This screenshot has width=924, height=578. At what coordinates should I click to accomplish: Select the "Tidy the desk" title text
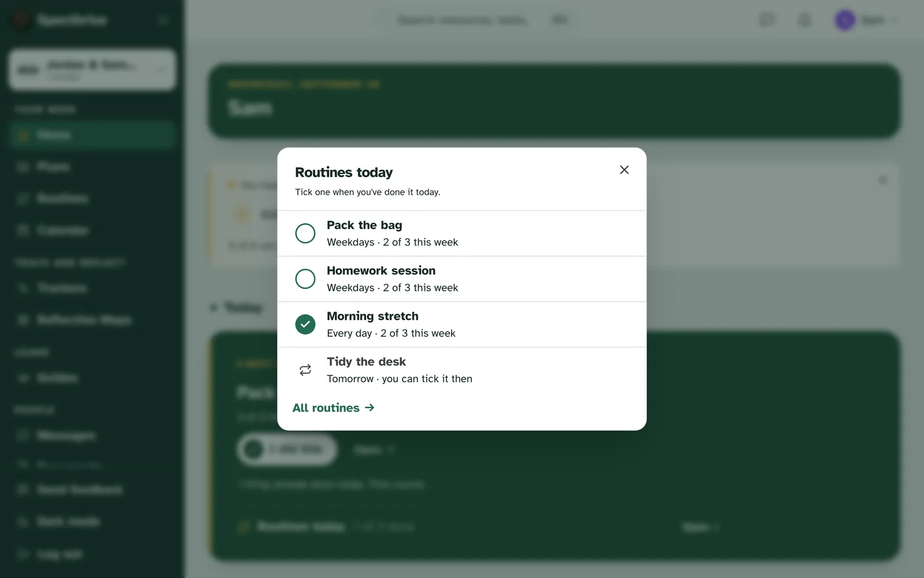tap(366, 362)
